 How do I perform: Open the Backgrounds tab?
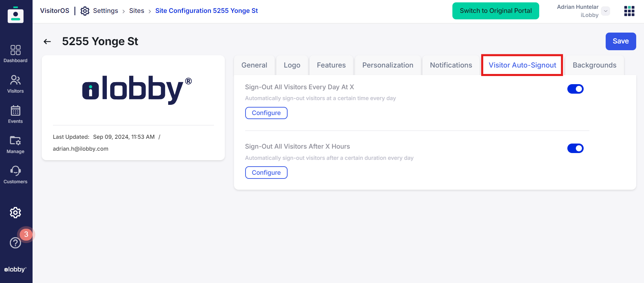pyautogui.click(x=594, y=65)
